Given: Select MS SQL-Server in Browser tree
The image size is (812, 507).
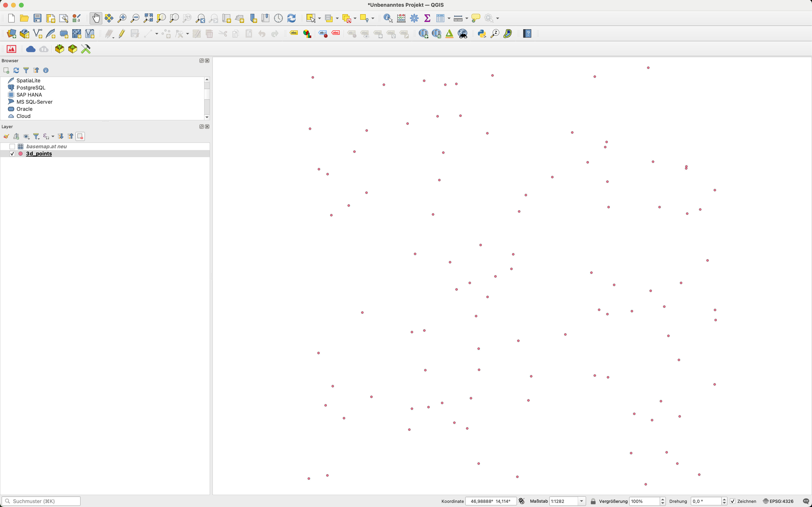Looking at the screenshot, I should (x=35, y=102).
